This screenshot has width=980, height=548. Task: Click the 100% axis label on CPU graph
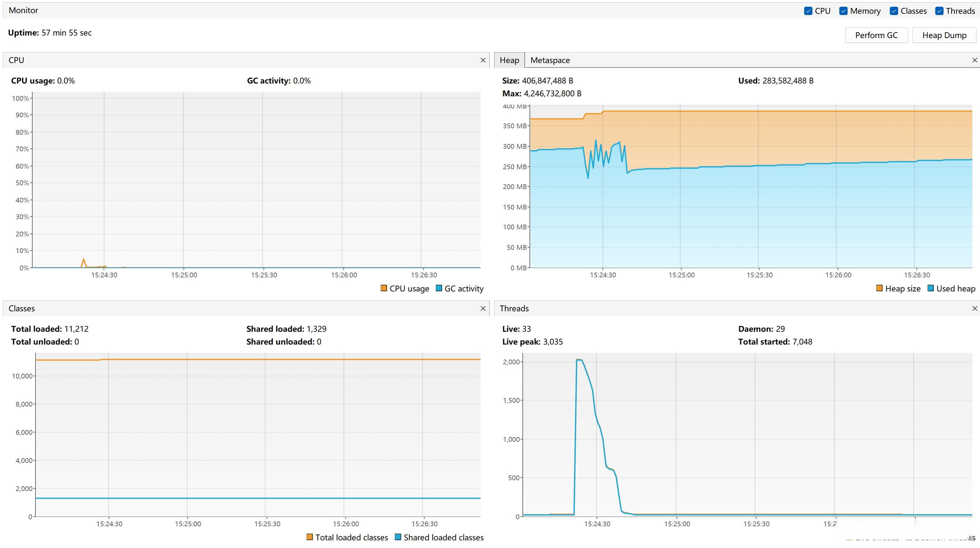pyautogui.click(x=20, y=98)
